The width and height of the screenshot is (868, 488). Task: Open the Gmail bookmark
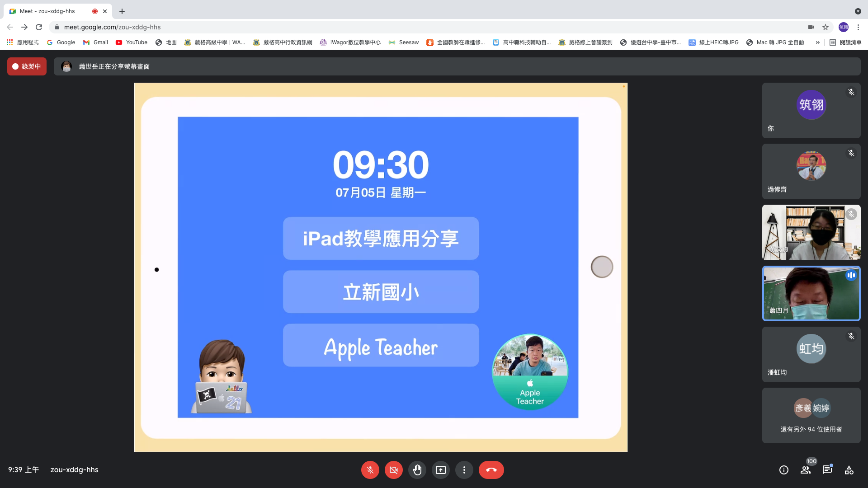[95, 42]
